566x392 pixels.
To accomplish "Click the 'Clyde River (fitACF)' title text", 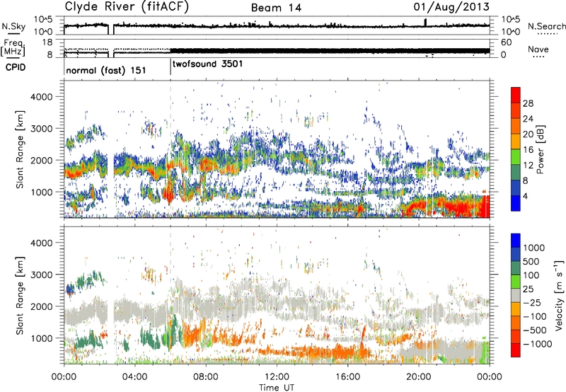I will point(127,6).
